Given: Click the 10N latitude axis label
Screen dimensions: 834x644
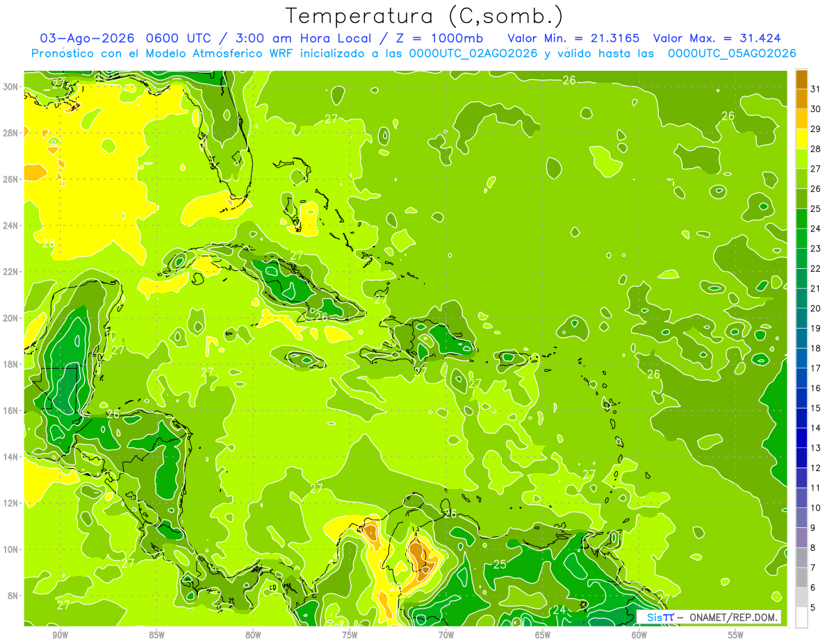Looking at the screenshot, I should (x=12, y=549).
